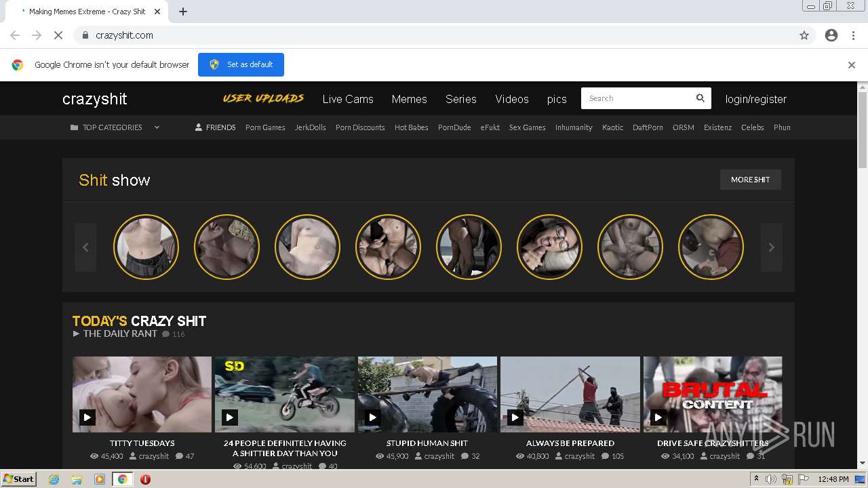Open the Windows Start menu
This screenshot has height=488, width=868.
[x=19, y=479]
